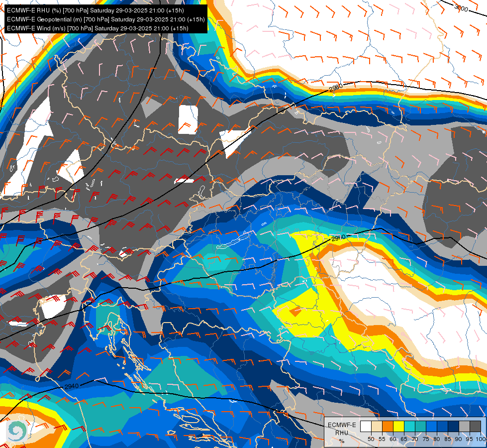
Task: Click the blue legend swatch for 75-80
Action: 431,426
